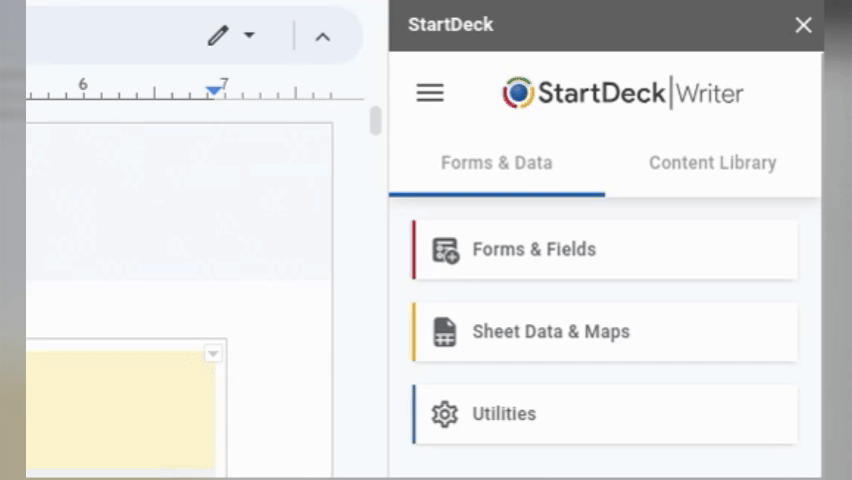The height and width of the screenshot is (480, 852).
Task: Open the Utilities card
Action: coord(605,414)
